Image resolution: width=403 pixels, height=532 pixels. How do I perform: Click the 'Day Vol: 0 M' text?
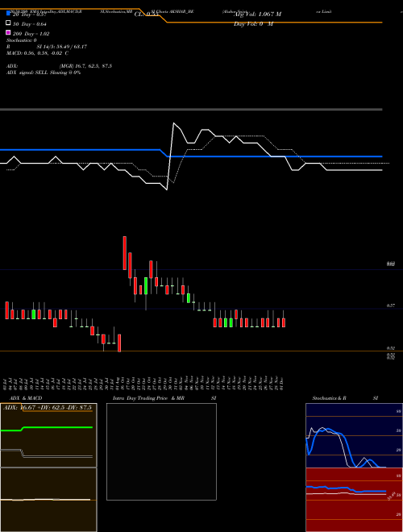click(x=253, y=23)
